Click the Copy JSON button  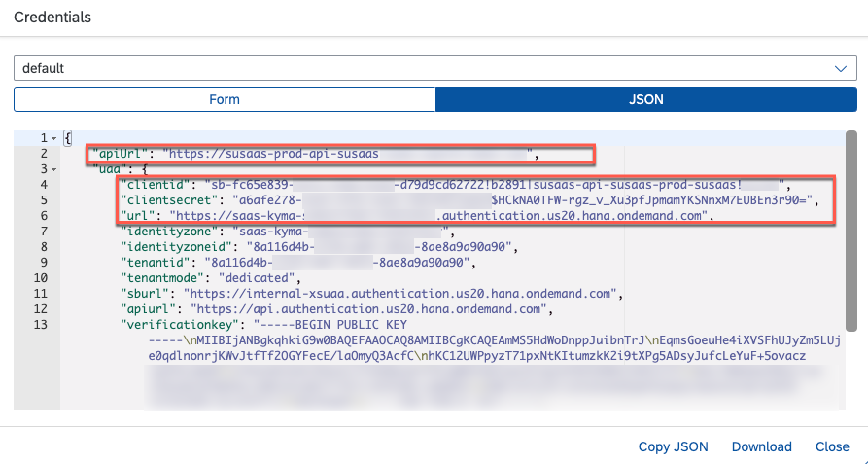pyautogui.click(x=674, y=446)
